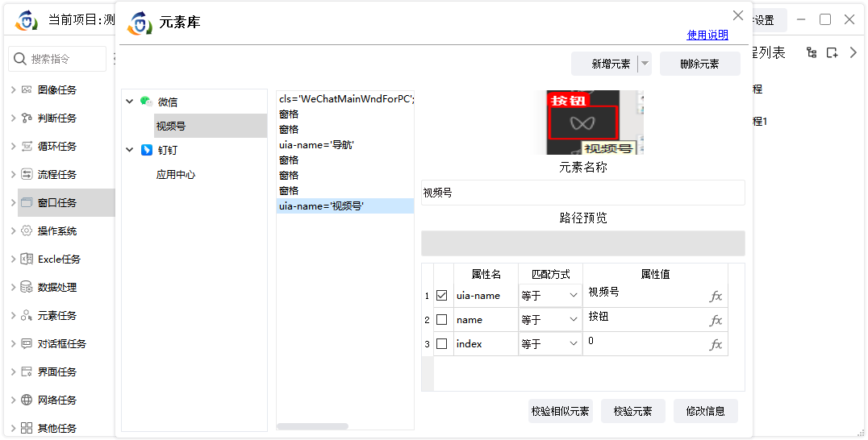Click the 新增元素 button

point(605,64)
